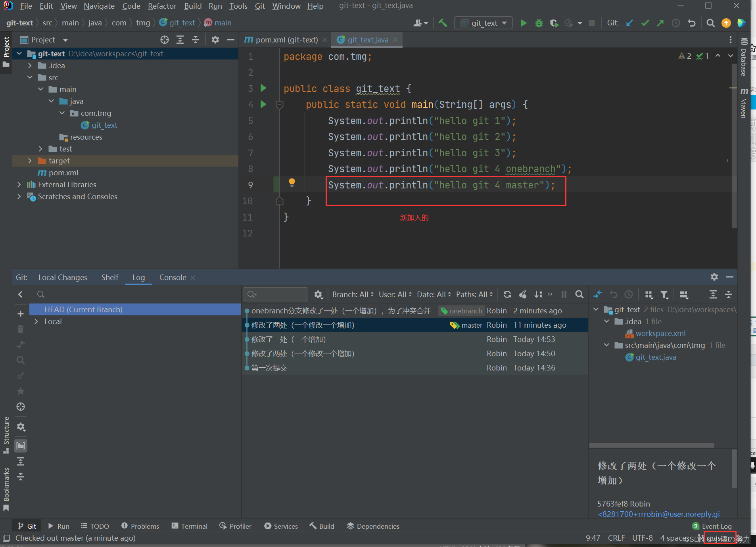Open the Console tab
This screenshot has width=756, height=547.
click(x=173, y=277)
